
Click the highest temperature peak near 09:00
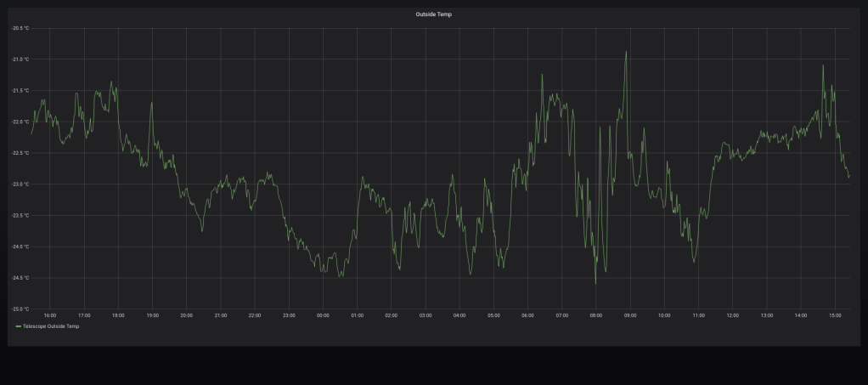click(626, 52)
